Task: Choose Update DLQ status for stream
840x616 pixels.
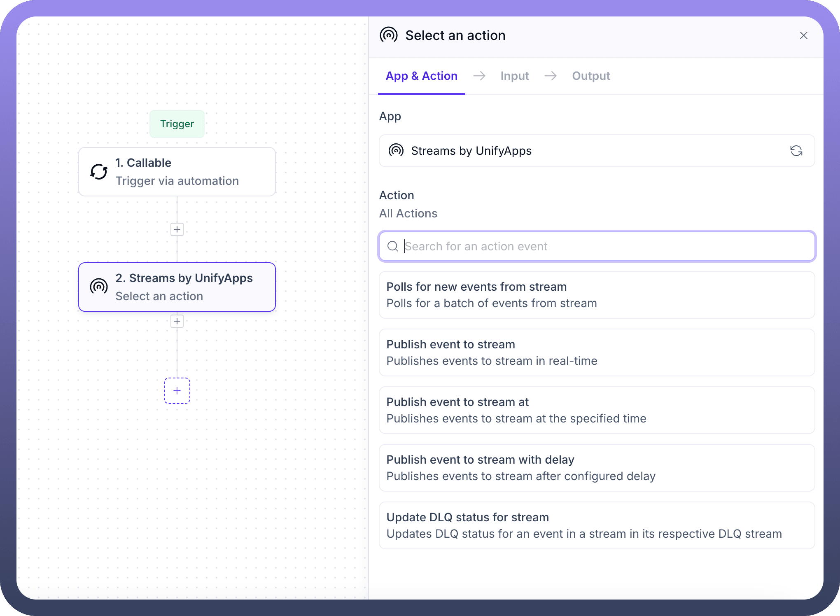Action: pos(596,525)
